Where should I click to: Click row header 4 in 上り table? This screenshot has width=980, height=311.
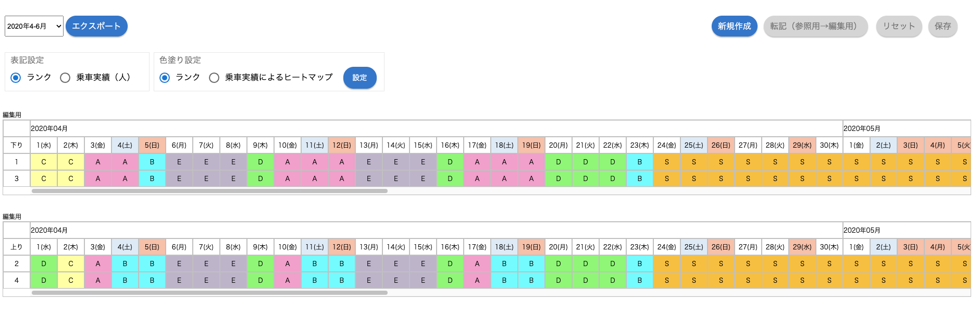(x=17, y=280)
